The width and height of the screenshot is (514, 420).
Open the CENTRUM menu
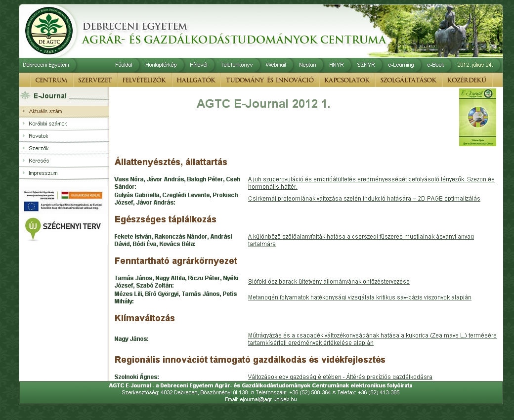click(51, 80)
